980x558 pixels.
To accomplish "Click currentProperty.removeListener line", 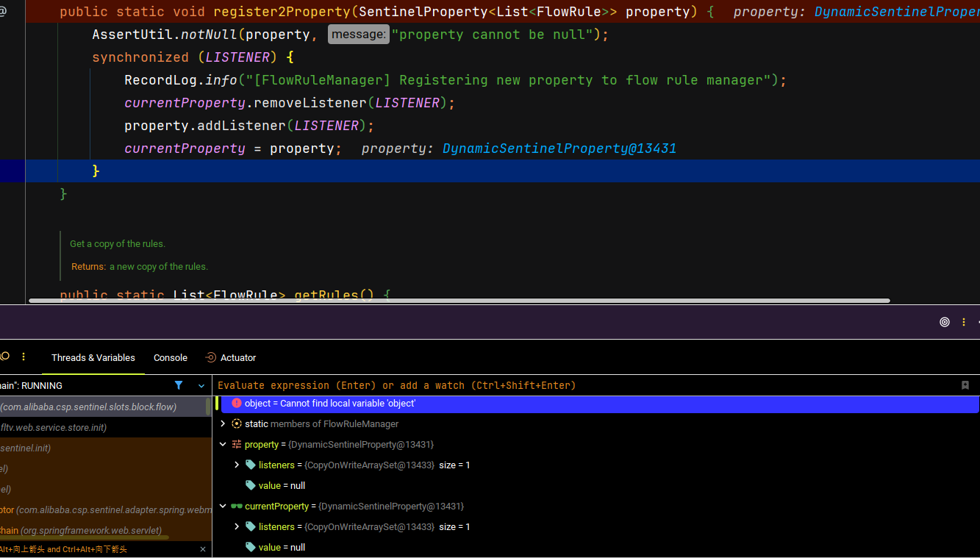I will 290,103.
